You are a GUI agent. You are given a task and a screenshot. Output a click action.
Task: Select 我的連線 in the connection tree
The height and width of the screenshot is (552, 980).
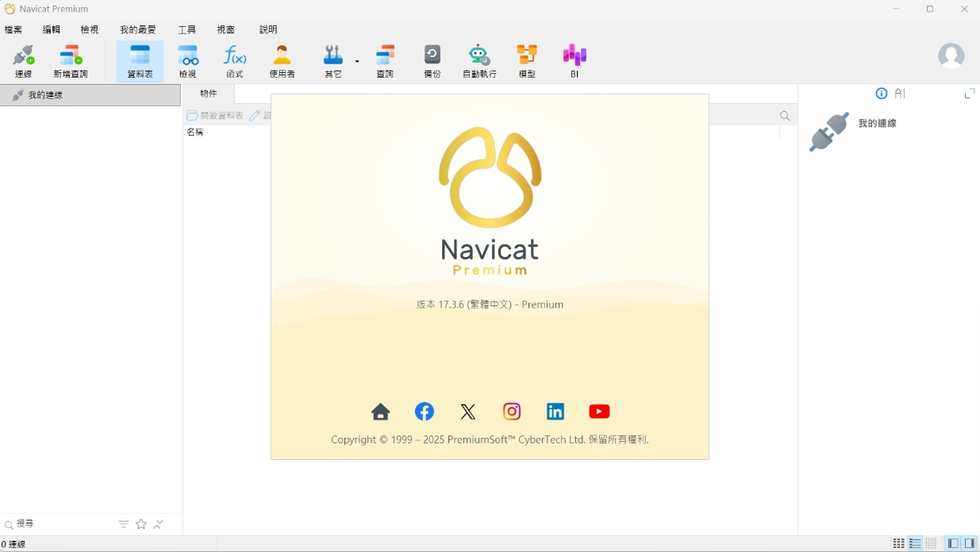point(90,95)
